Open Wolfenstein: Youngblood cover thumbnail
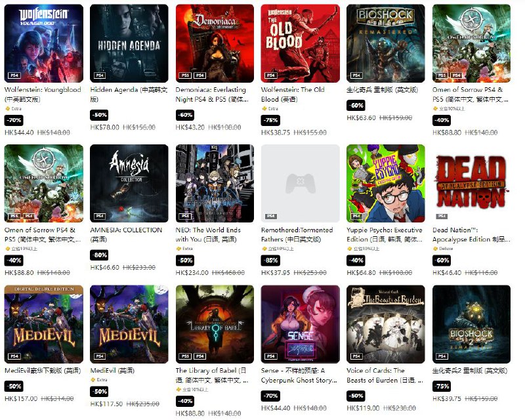 (x=43, y=43)
